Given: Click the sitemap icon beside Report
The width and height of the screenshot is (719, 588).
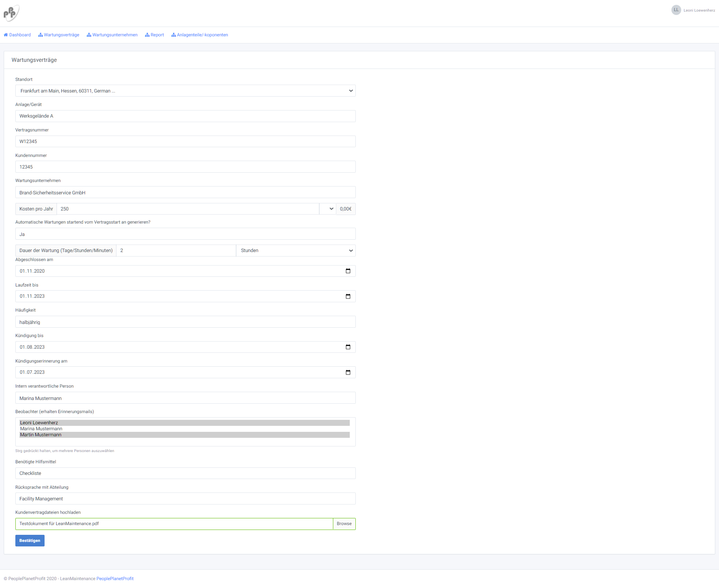Looking at the screenshot, I should click(x=147, y=35).
